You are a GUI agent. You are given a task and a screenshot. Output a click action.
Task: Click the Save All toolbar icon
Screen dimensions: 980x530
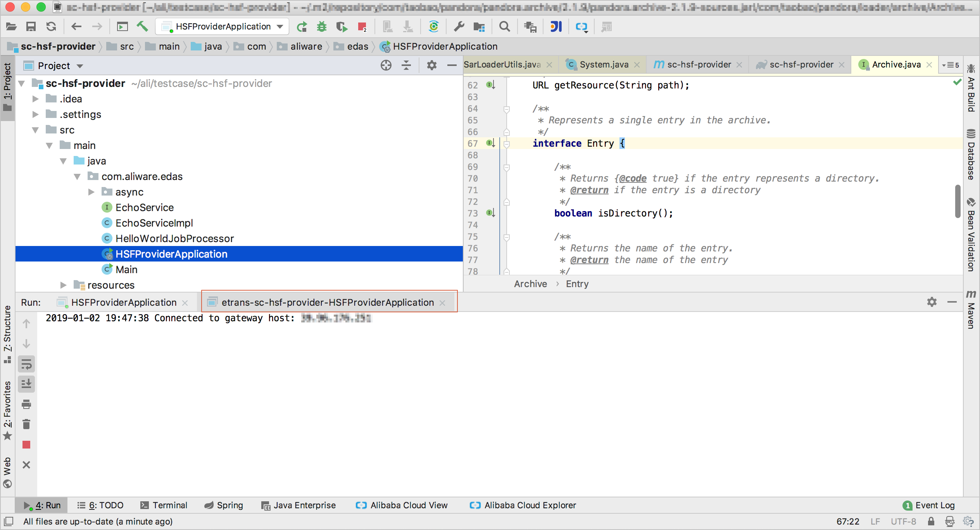pos(31,27)
